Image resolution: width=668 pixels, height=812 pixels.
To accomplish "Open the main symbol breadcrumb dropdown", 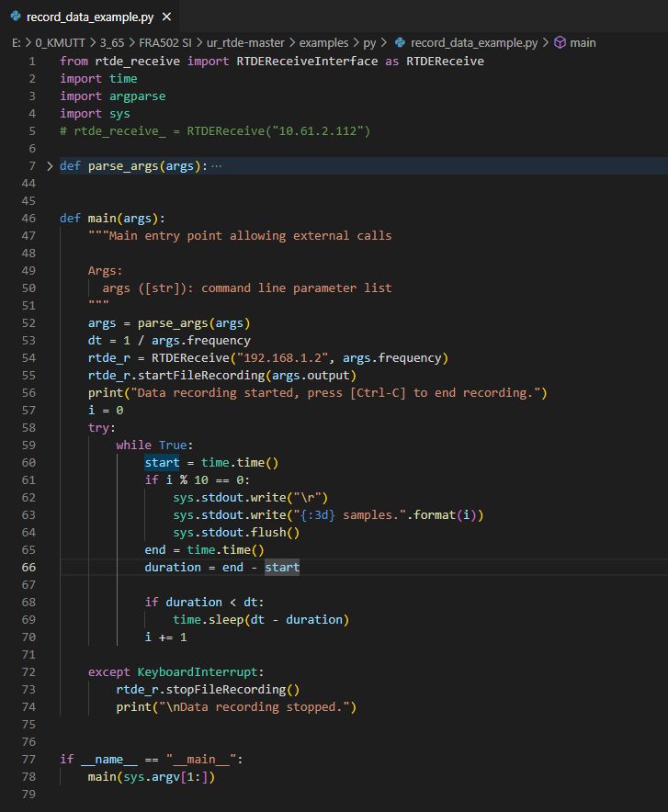I will 583,42.
